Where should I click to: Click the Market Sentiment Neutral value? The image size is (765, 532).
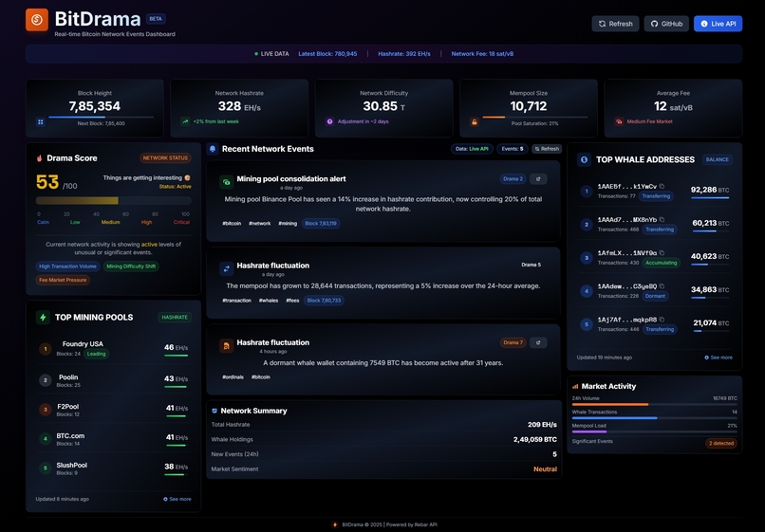tap(545, 469)
